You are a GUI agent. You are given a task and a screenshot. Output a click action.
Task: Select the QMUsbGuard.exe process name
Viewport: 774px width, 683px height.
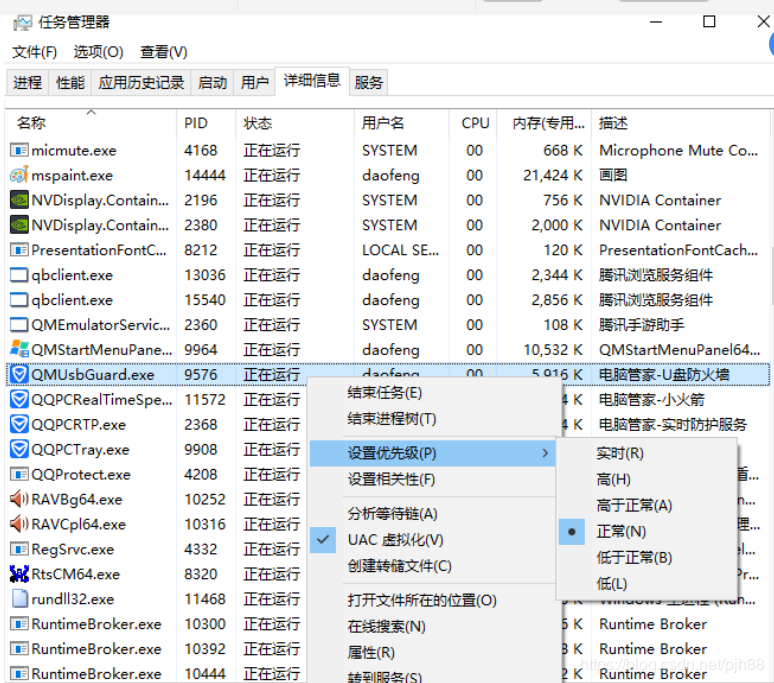pyautogui.click(x=93, y=375)
